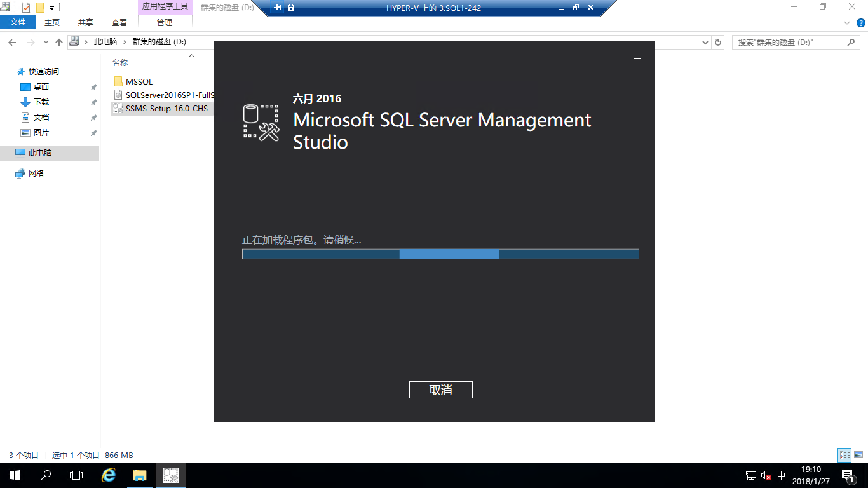Switch the 中 input method indicator
Screen dimensions: 868x488
(x=782, y=475)
